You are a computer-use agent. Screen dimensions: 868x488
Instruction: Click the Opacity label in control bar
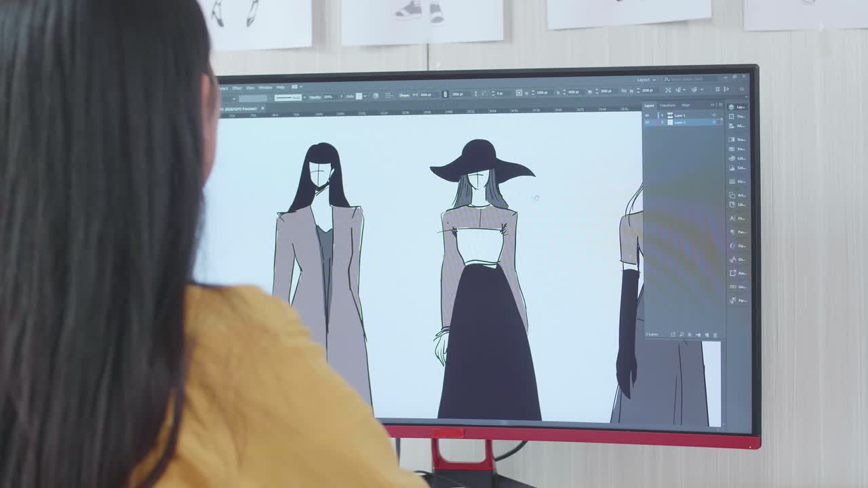point(315,97)
